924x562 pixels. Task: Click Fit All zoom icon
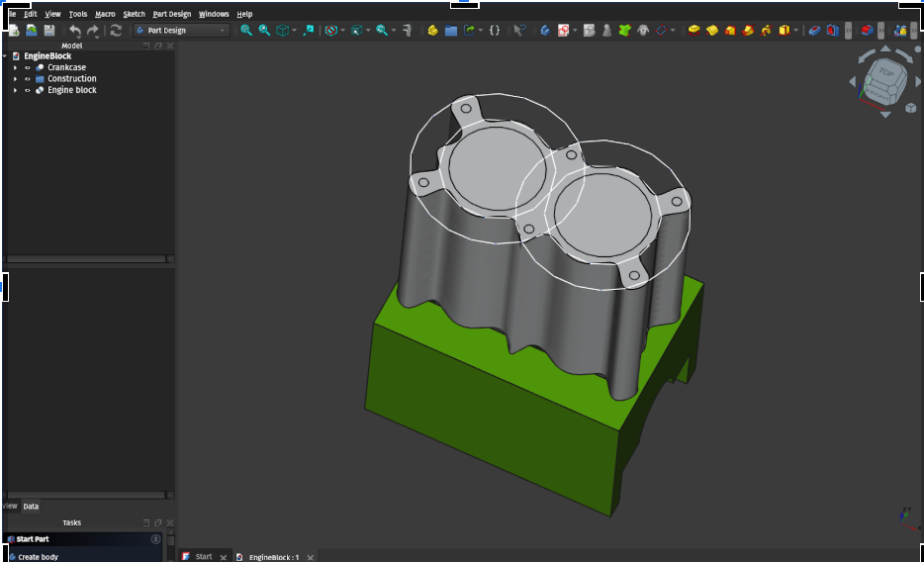[x=246, y=31]
